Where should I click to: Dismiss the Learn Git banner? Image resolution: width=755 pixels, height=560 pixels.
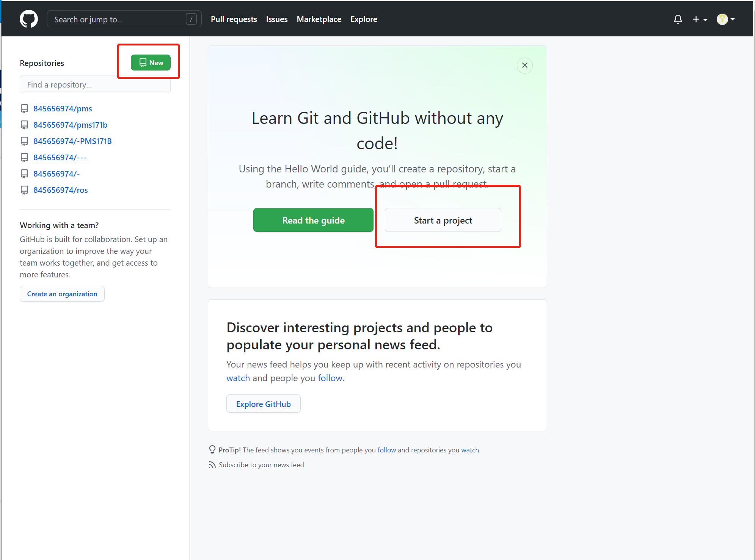[x=524, y=65]
